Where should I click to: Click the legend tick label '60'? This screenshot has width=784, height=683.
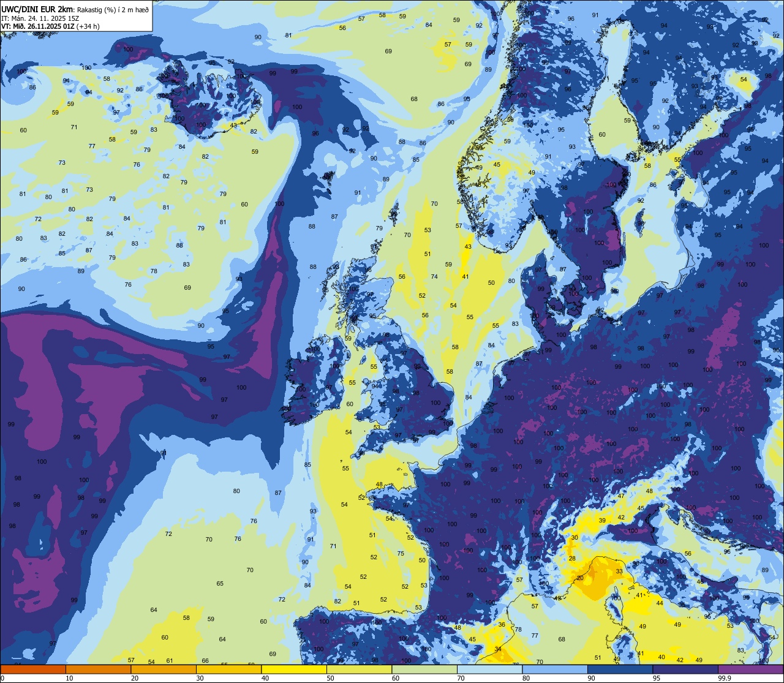[x=396, y=678]
